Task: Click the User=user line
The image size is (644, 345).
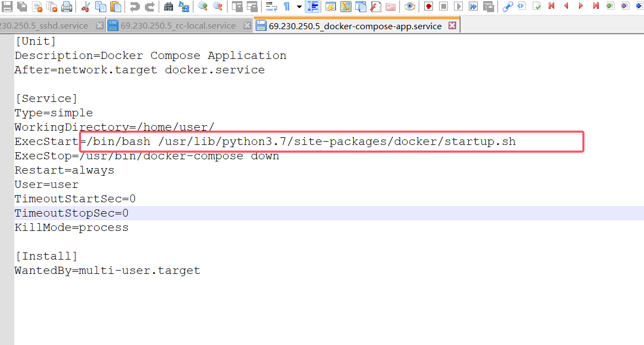Action: (x=46, y=185)
